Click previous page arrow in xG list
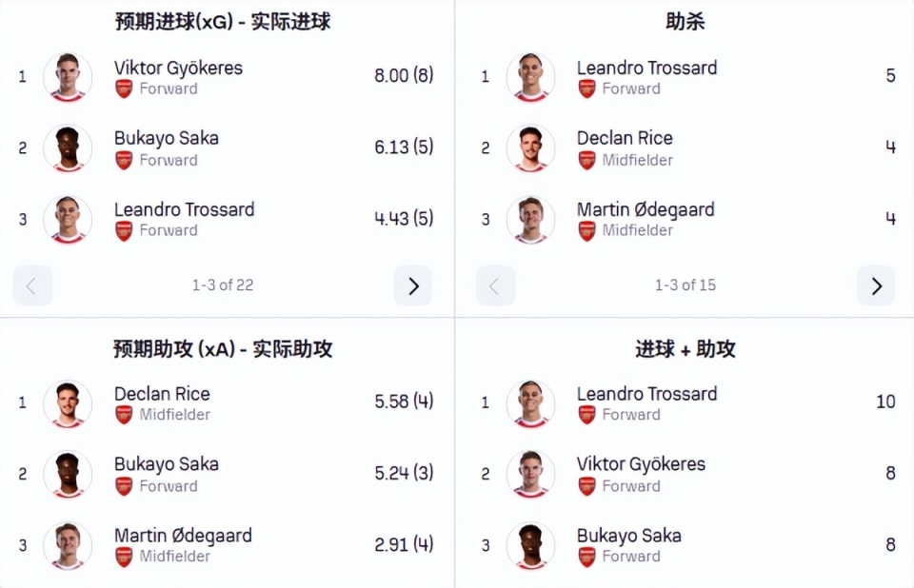This screenshot has width=914, height=588. coord(31,285)
